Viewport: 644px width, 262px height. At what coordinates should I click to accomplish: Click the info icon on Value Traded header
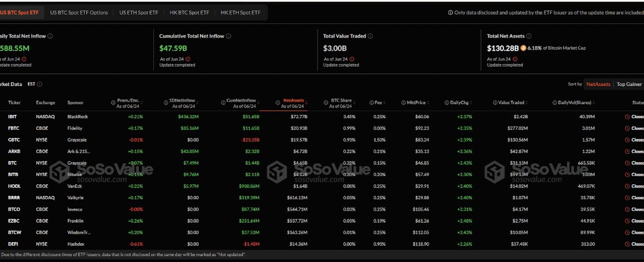(x=495, y=103)
